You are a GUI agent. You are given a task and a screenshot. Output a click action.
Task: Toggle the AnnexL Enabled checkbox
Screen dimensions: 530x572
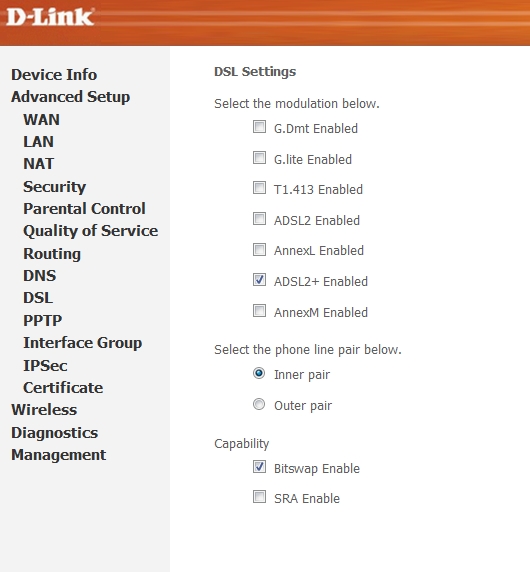(x=259, y=250)
